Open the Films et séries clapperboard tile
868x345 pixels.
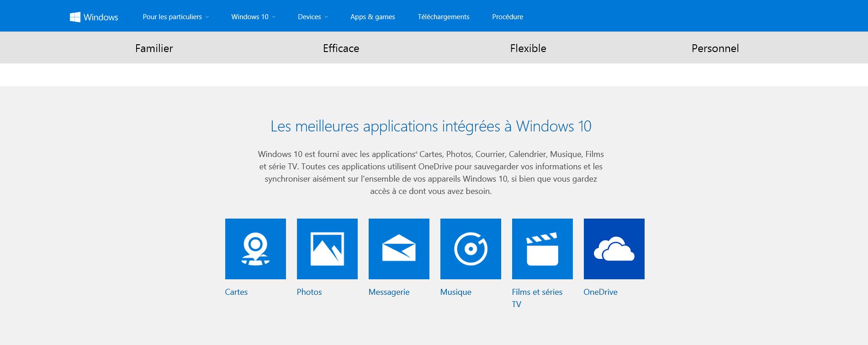click(x=542, y=249)
